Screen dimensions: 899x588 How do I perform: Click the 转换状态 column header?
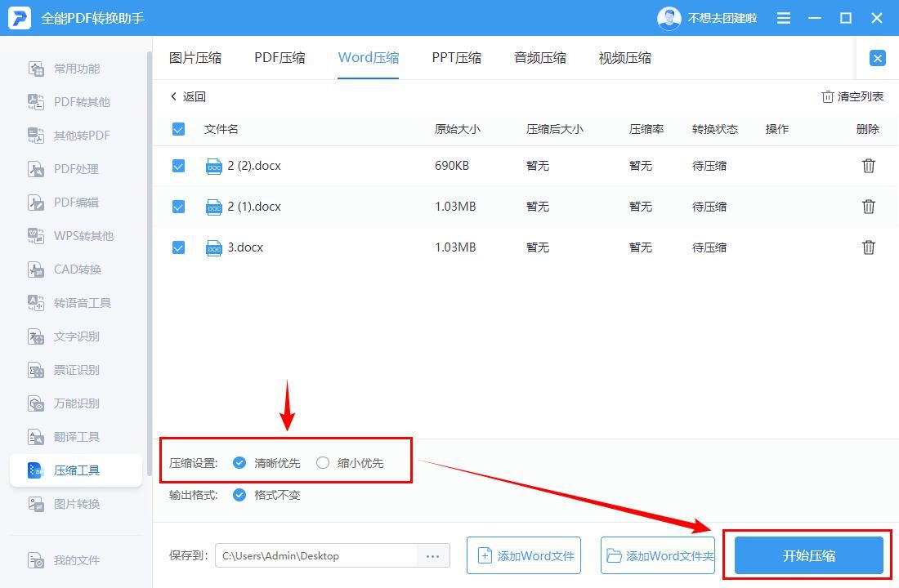(714, 129)
